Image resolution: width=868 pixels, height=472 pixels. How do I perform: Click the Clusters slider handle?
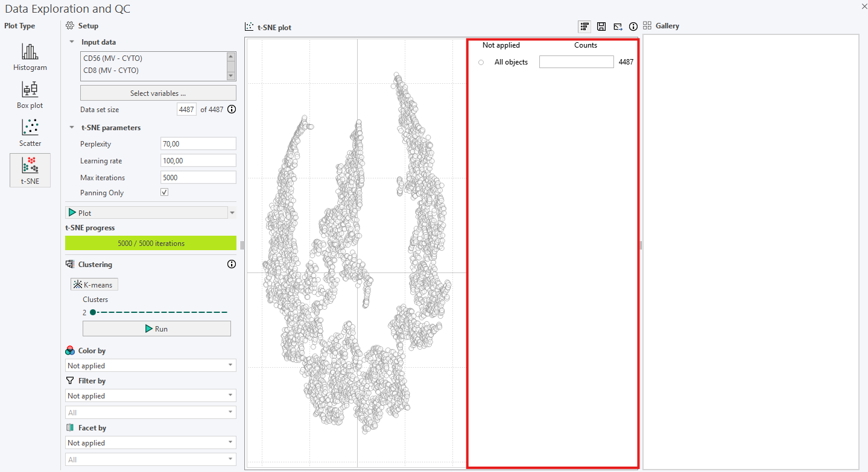pyautogui.click(x=92, y=312)
